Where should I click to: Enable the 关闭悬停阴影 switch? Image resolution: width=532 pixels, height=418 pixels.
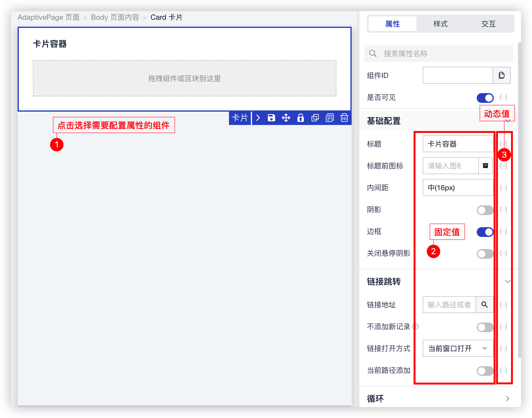point(485,254)
